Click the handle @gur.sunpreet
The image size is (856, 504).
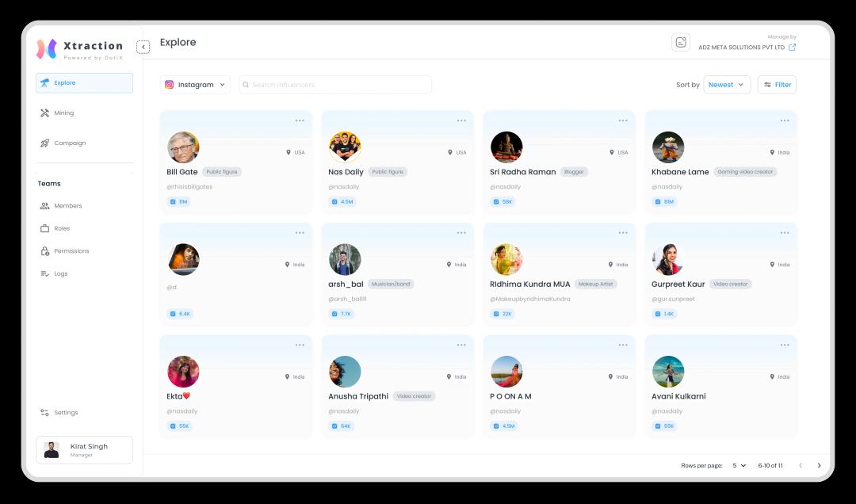pos(673,300)
